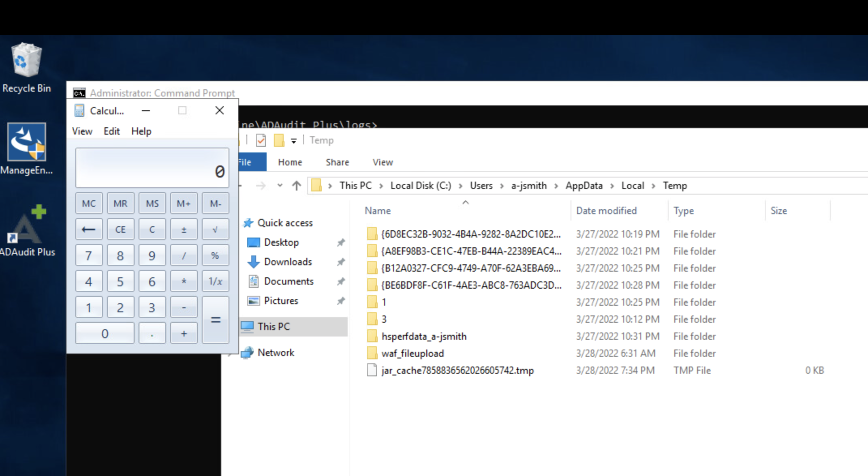
Task: Open the Home ribbon tab
Action: [x=290, y=162]
